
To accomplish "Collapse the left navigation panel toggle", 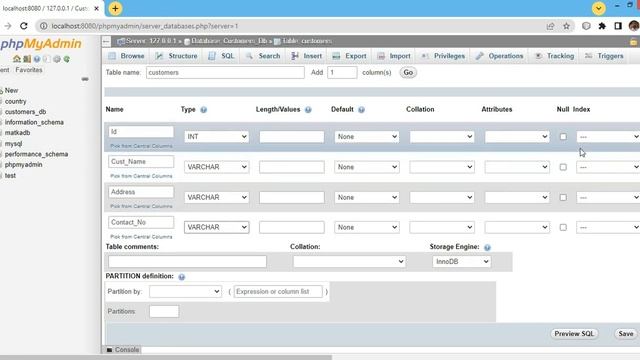I will (x=107, y=41).
